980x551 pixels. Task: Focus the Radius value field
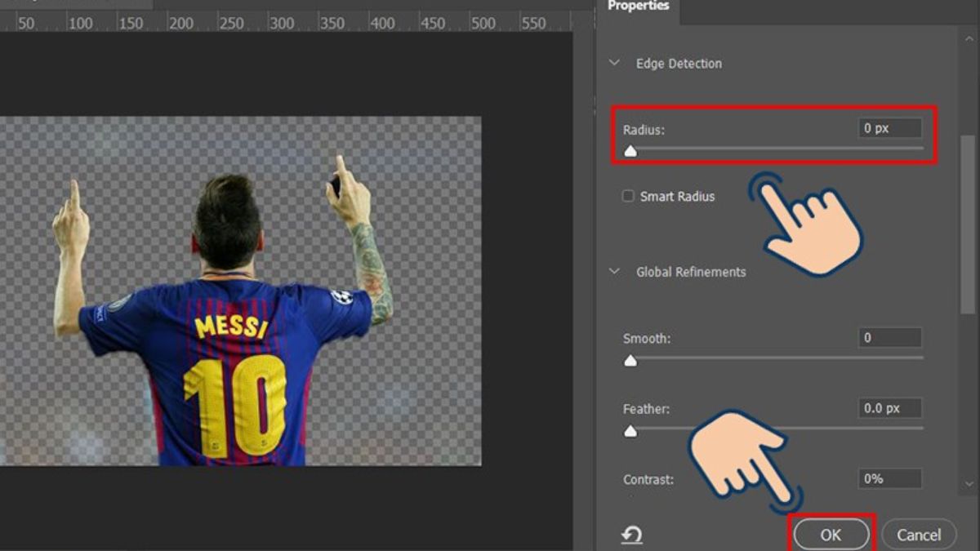point(889,128)
